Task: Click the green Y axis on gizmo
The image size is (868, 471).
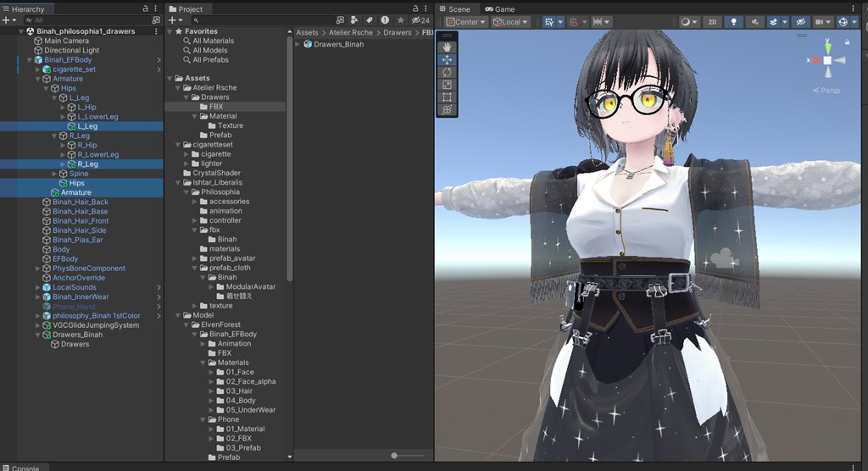Action: 827,47
